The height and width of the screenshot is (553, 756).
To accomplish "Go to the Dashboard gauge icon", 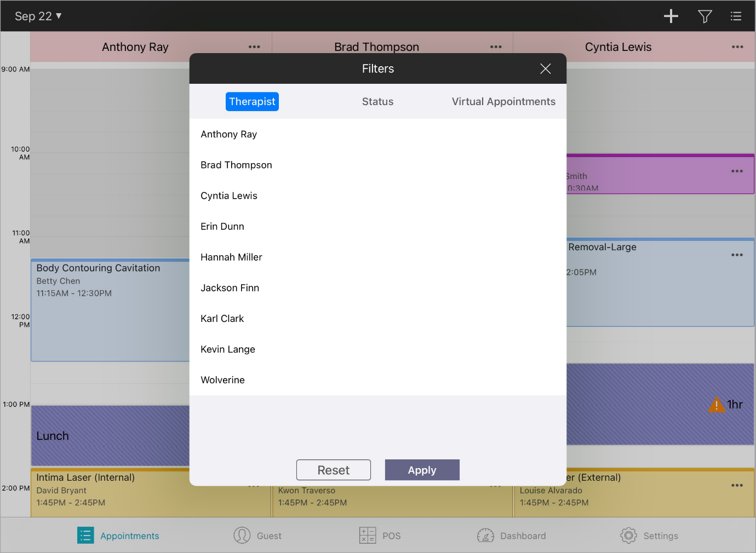I will (485, 535).
